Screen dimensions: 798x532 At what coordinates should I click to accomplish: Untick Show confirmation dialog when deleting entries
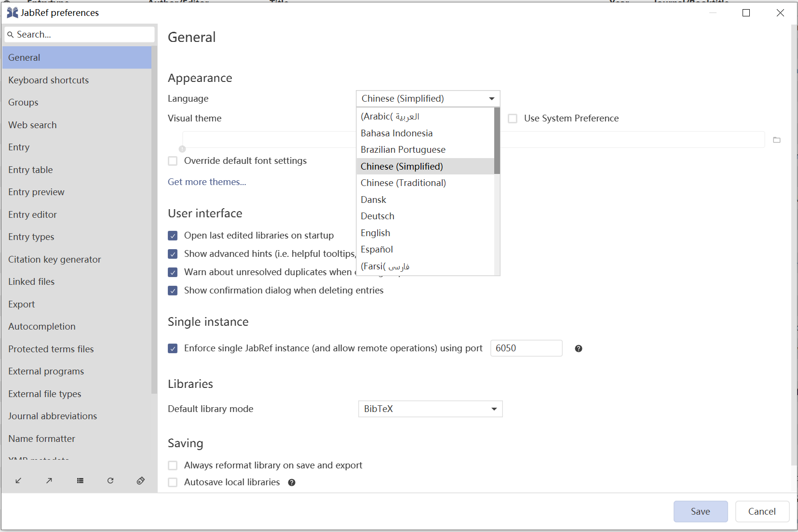173,291
